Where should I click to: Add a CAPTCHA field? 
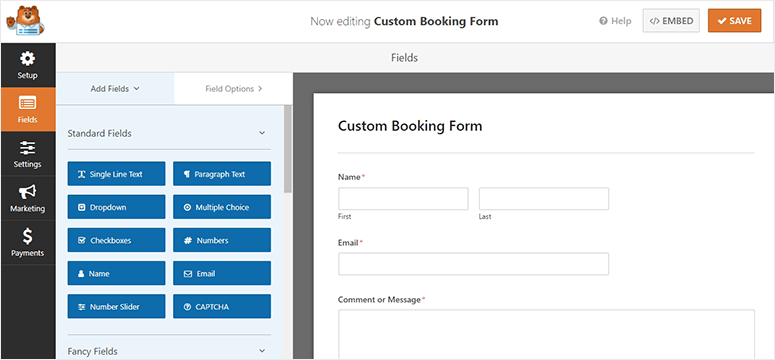[x=222, y=307]
